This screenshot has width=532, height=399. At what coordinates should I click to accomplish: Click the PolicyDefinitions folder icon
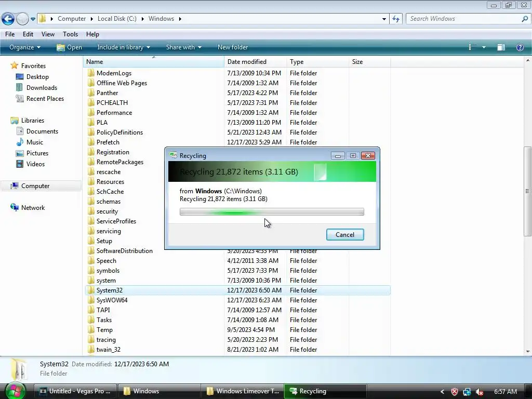(x=90, y=132)
